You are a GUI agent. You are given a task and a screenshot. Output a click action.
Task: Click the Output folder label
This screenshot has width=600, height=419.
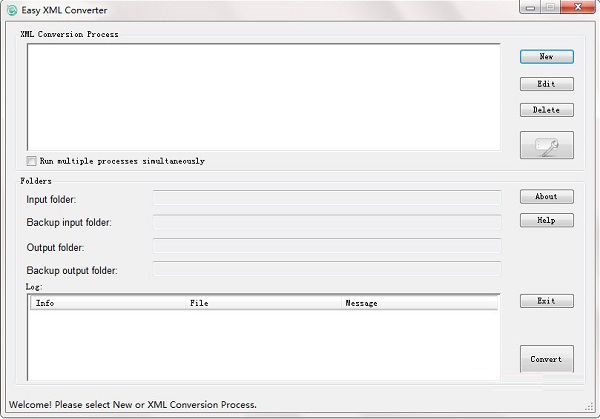[x=55, y=248]
